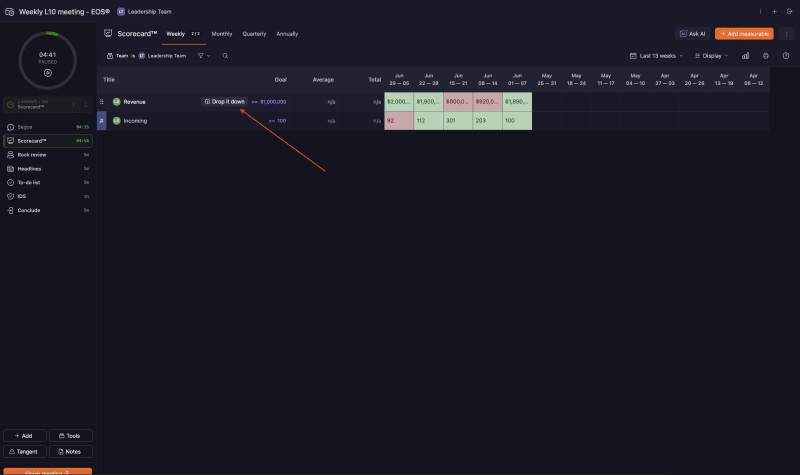Viewport: 800px width, 475px height.
Task: Open the Revenue measurable title
Action: pyautogui.click(x=134, y=102)
